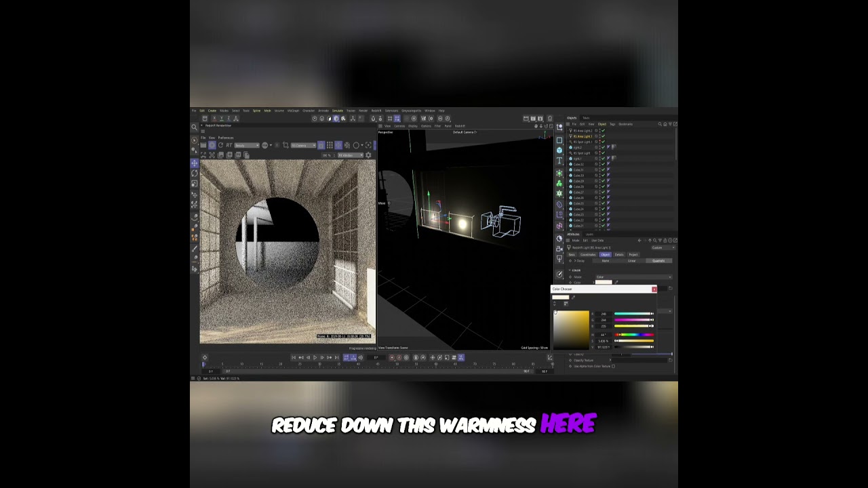Viewport: 868px width, 488px height.
Task: Toggle enable checkmark for RS Area Light.2
Action: pyautogui.click(x=603, y=131)
